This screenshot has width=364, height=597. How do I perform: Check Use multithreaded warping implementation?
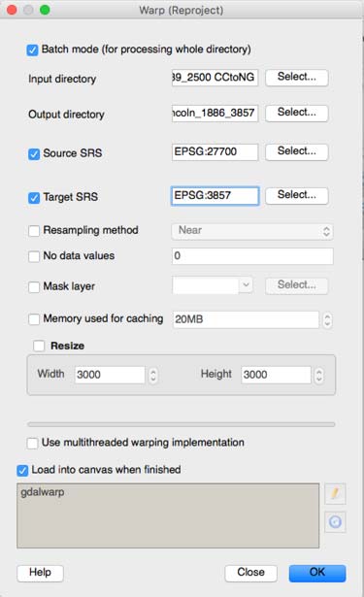pos(32,444)
